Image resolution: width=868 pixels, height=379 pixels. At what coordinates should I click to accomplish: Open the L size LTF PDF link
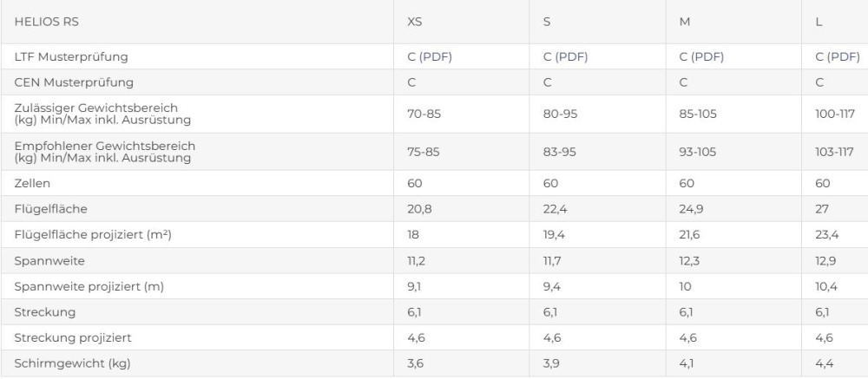point(838,57)
